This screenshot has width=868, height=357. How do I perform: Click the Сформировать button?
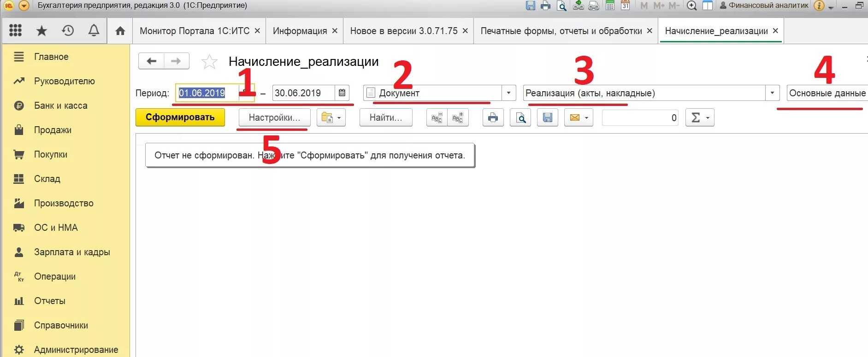180,117
